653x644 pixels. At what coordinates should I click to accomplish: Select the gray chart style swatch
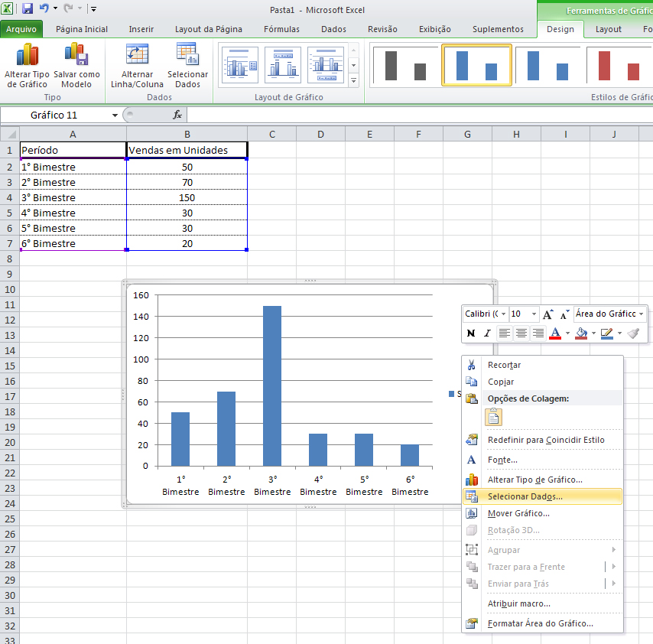pos(405,66)
